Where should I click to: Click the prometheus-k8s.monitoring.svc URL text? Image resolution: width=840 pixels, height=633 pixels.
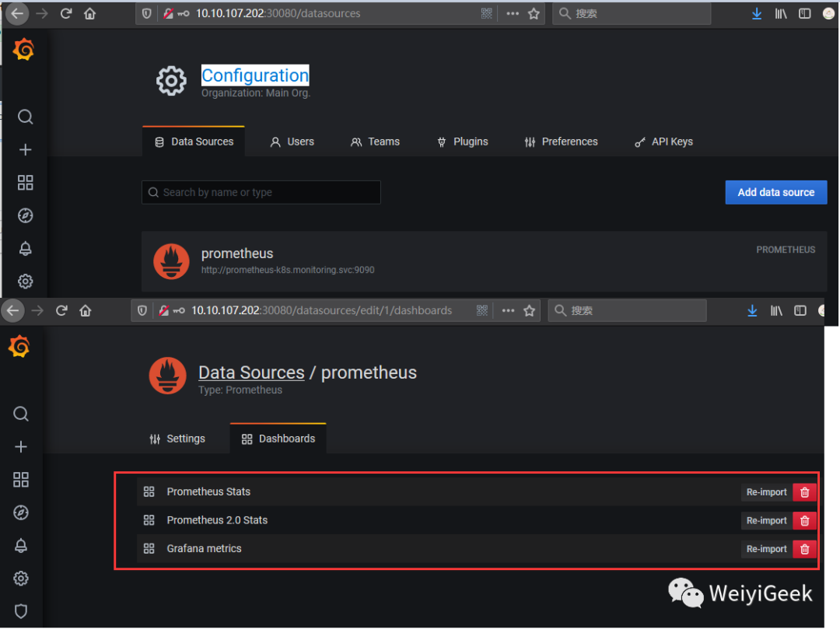(x=288, y=270)
